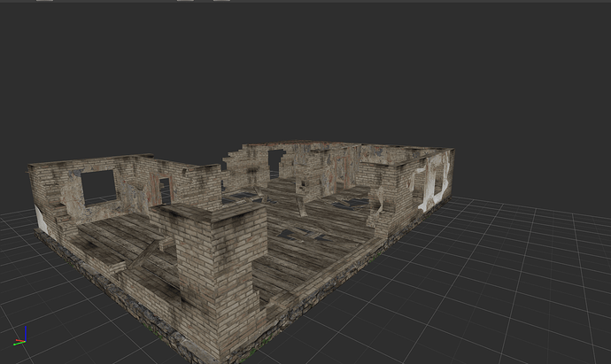Click the dark doorway in the back wall
The height and width of the screenshot is (364, 611).
coord(276,164)
